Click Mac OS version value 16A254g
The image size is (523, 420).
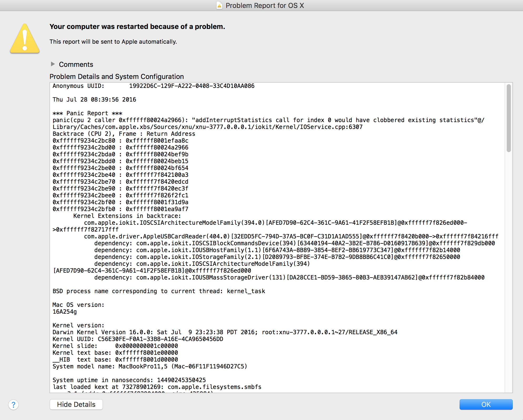(x=65, y=312)
